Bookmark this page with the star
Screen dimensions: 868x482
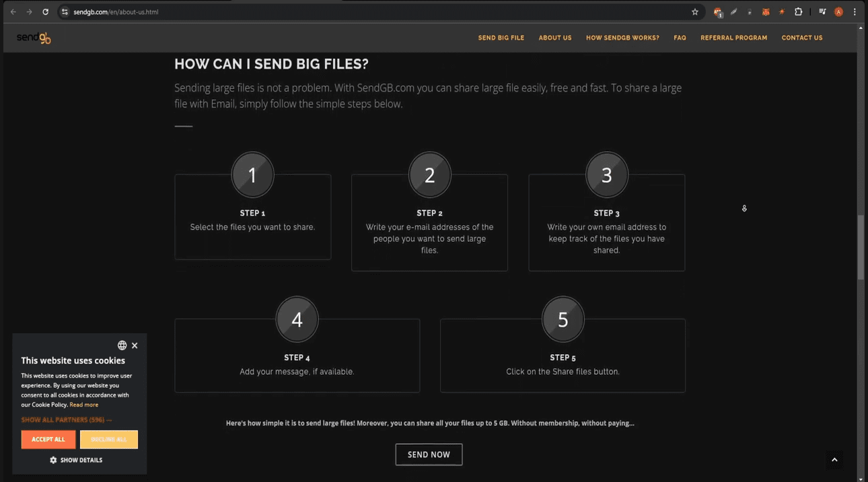695,12
